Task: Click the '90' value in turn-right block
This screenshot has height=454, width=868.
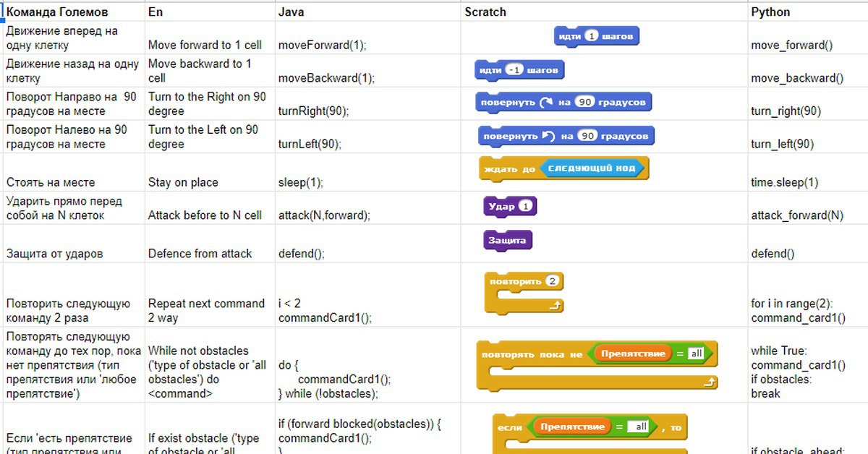Action: tap(585, 103)
